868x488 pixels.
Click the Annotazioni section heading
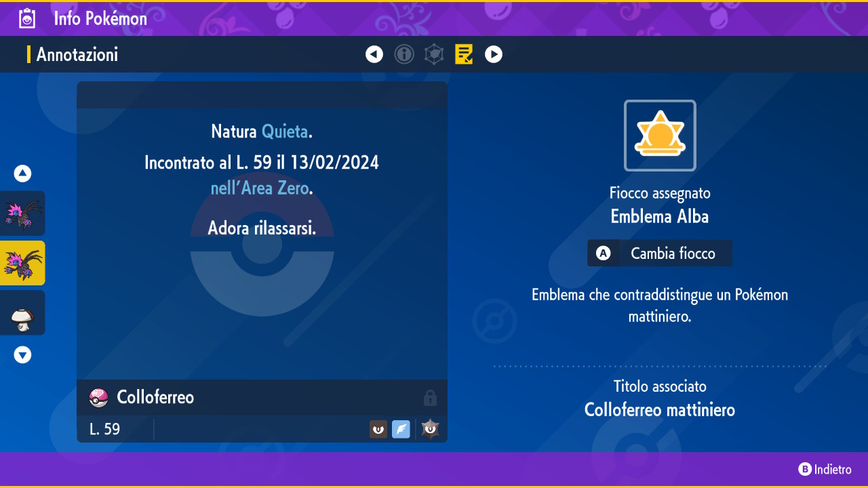point(77,55)
